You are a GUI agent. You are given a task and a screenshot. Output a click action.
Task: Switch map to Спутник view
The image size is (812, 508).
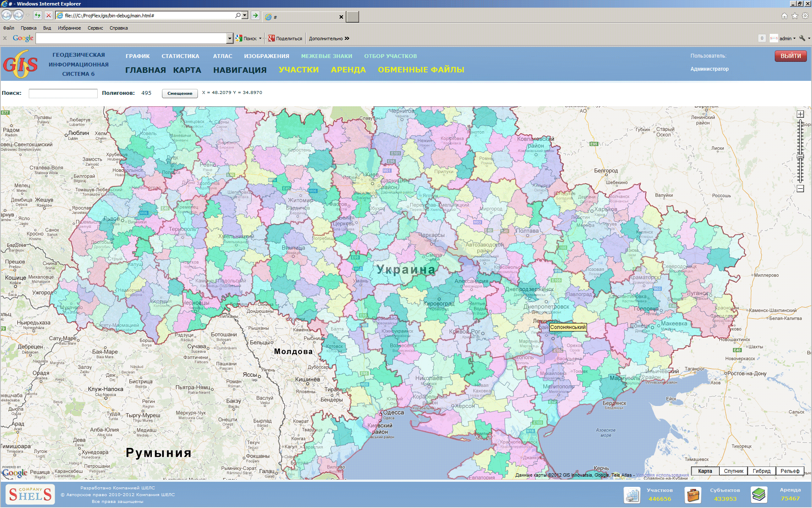(733, 471)
